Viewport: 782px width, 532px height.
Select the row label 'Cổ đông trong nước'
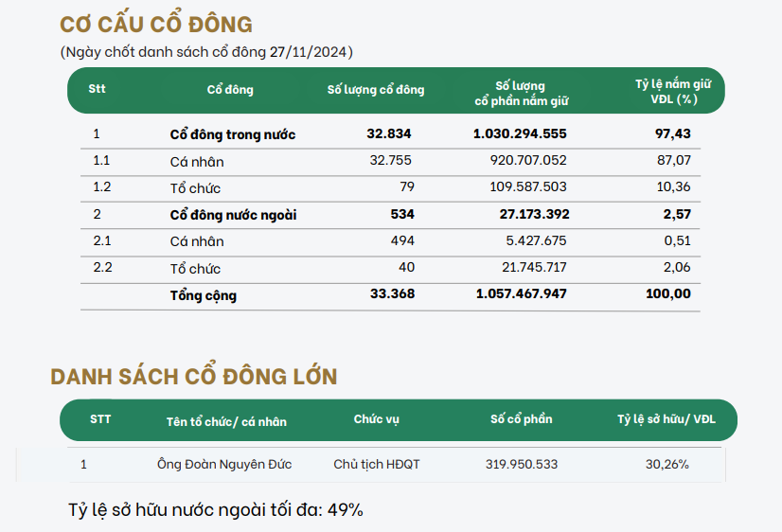tap(232, 134)
